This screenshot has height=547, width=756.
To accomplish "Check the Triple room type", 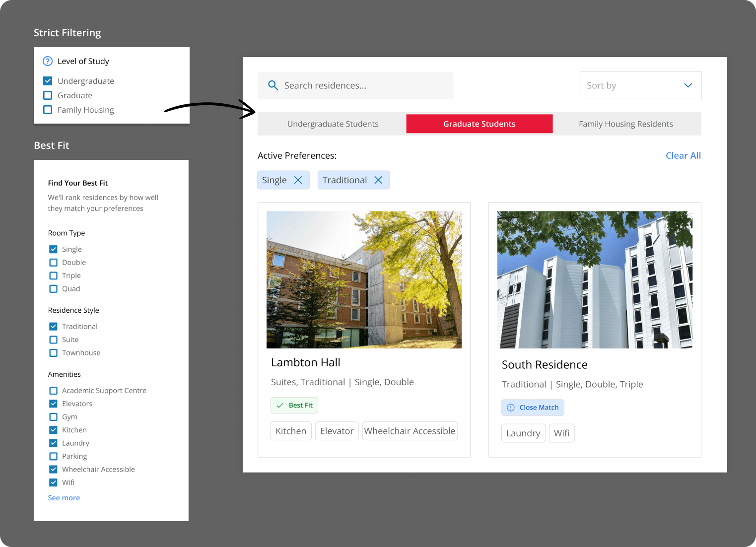I will point(53,275).
